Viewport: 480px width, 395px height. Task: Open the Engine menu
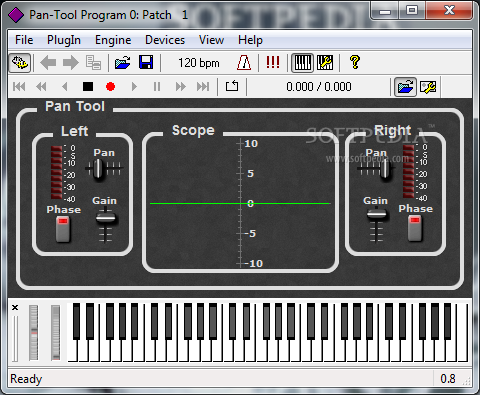pos(113,40)
